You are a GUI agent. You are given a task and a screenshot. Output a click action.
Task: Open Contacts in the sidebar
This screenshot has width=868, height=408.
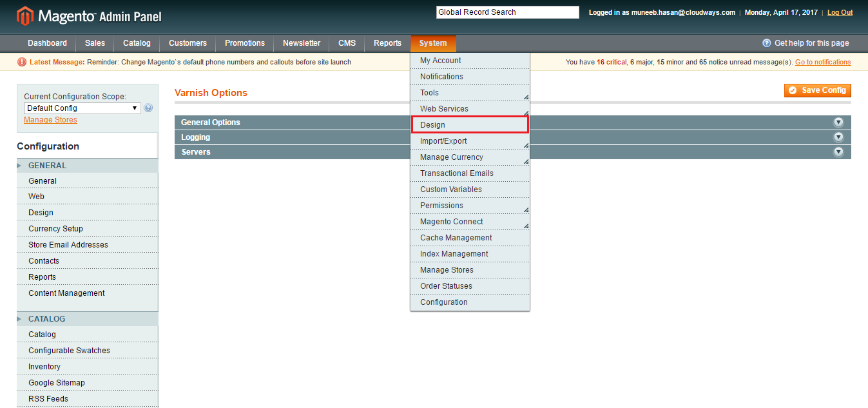(x=87, y=261)
